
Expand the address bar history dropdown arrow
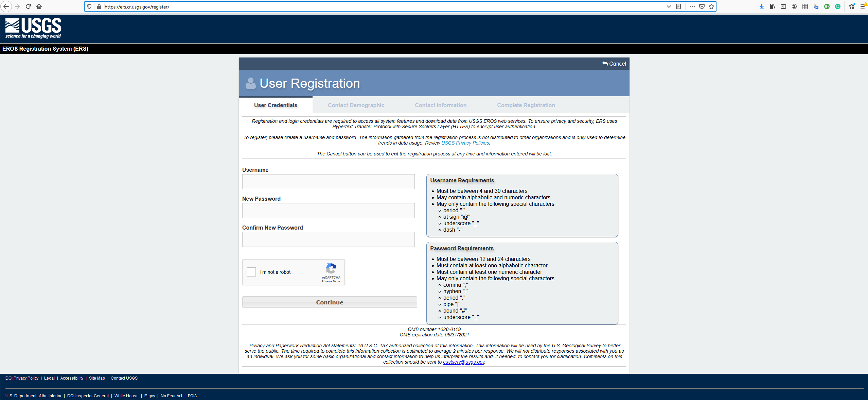[669, 6]
